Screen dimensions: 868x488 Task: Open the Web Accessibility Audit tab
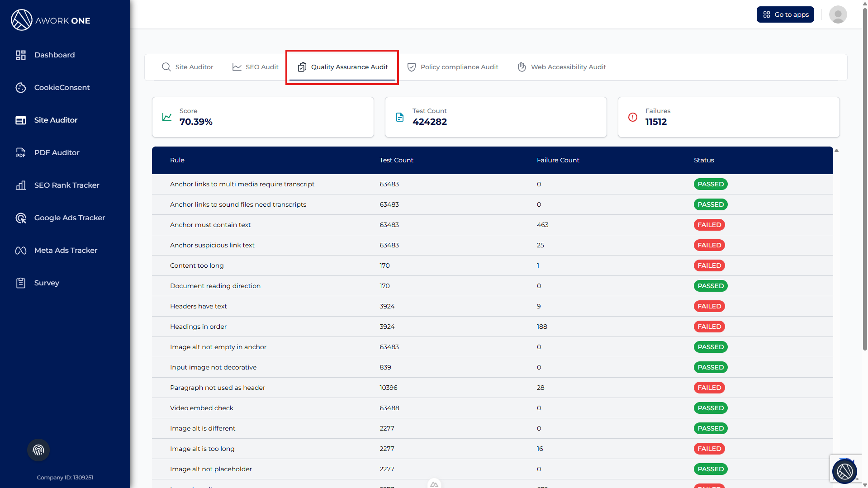pos(562,67)
